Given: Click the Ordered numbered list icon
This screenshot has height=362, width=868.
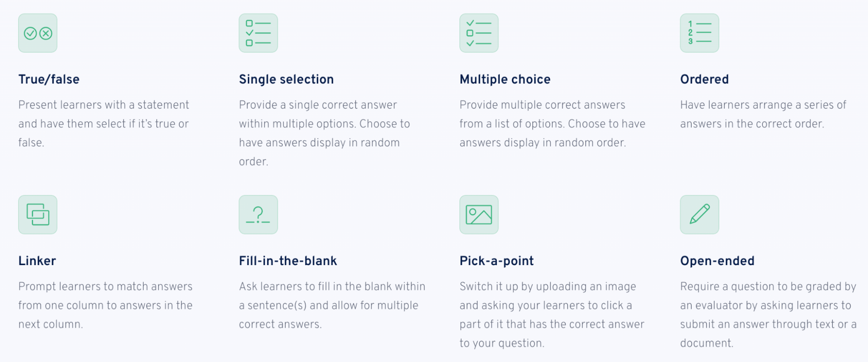Looking at the screenshot, I should click(x=700, y=33).
